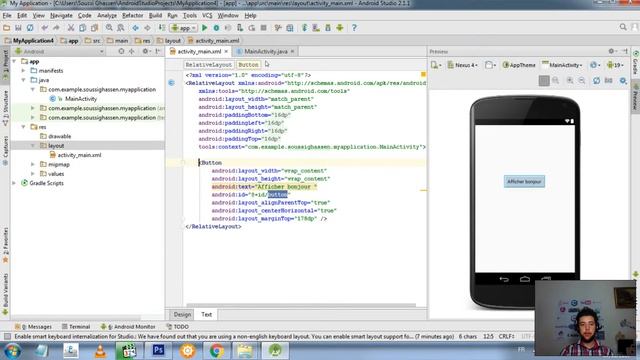The image size is (640, 360).
Task: Click the Replace toolbar icon
Action: pos(121,28)
